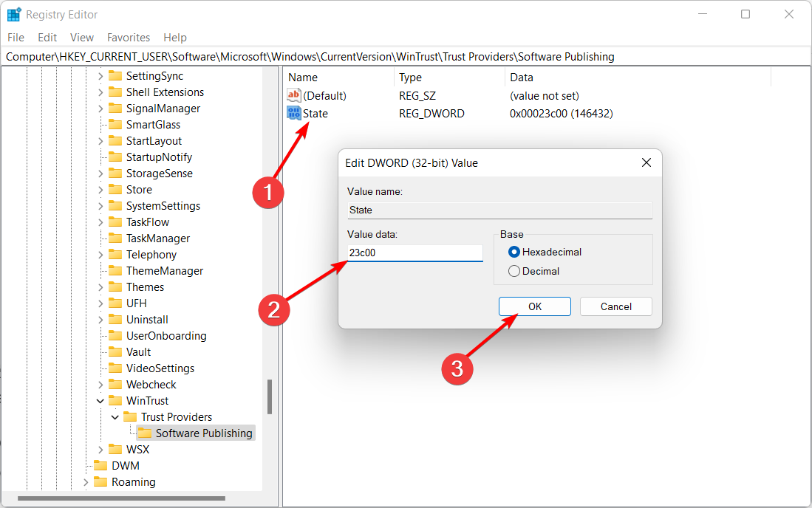Viewport: 812px width, 508px height.
Task: Click OK in Edit DWORD dialog
Action: (534, 306)
